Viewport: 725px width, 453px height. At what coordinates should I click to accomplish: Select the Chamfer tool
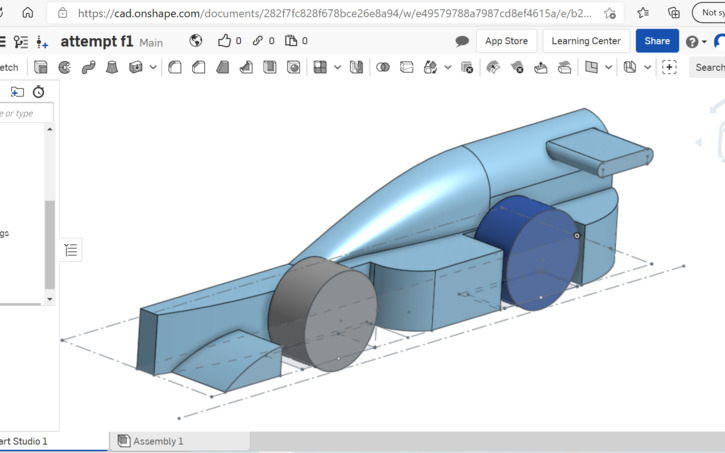tap(199, 67)
